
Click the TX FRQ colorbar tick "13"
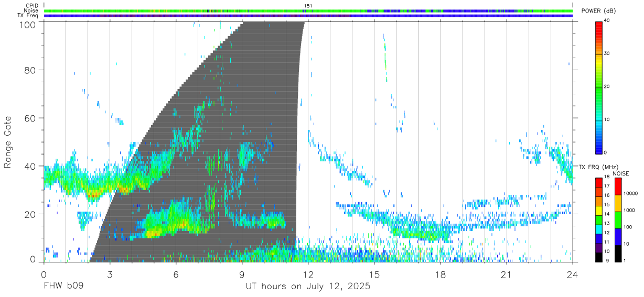tap(607, 223)
